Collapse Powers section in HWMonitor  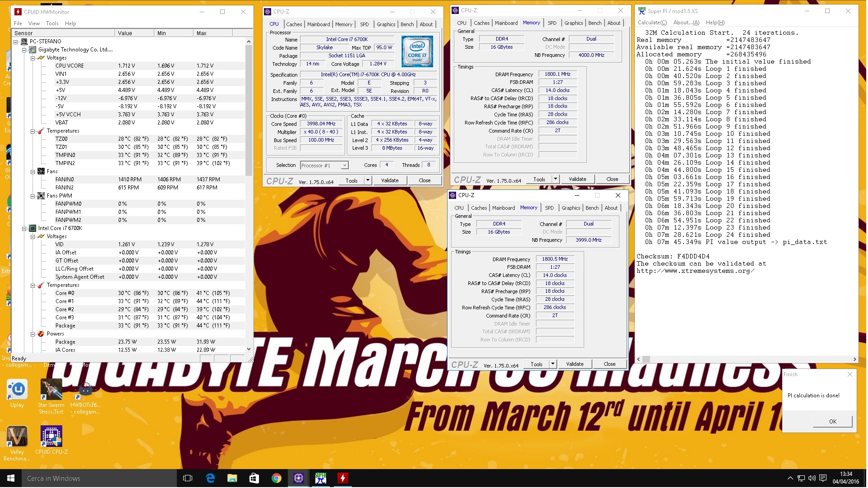pos(33,334)
